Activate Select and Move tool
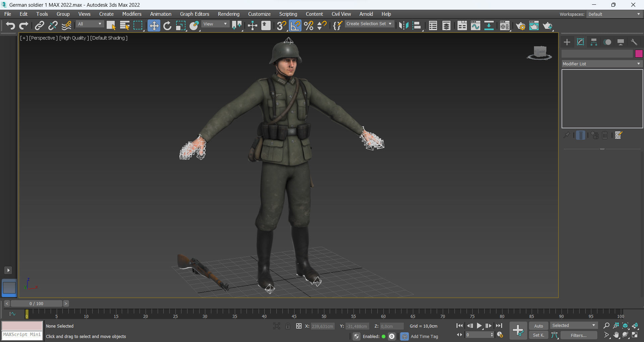 coord(154,25)
